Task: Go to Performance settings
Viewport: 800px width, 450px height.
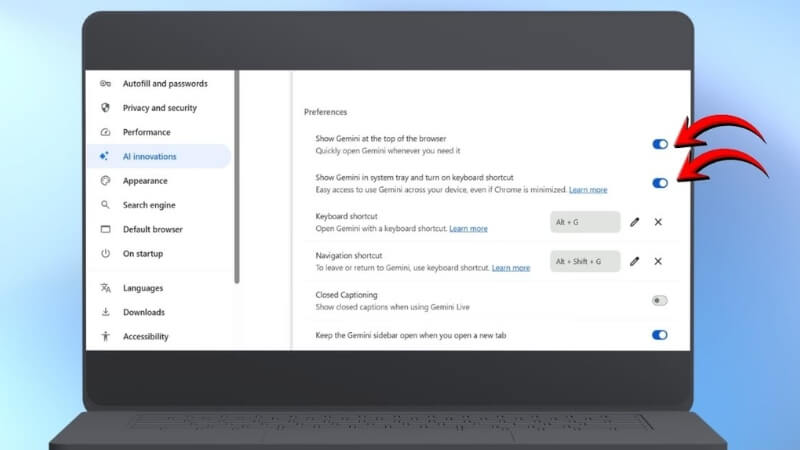Action: (x=159, y=132)
